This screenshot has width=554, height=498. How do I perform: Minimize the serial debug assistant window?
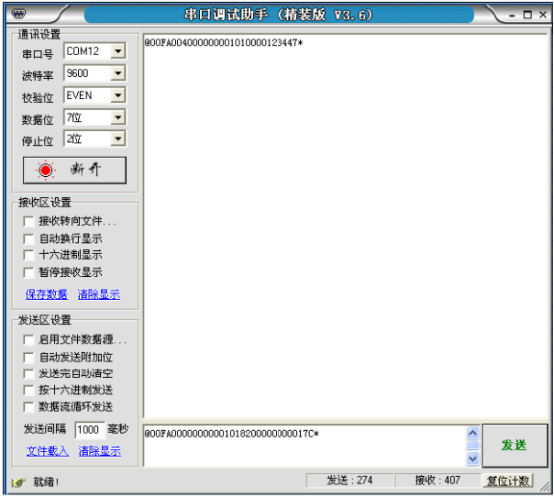point(512,15)
